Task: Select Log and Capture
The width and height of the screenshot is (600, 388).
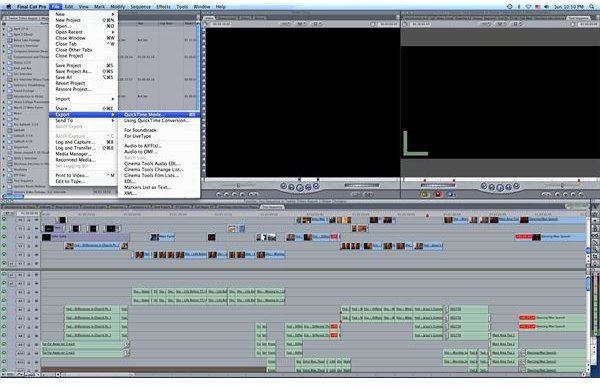Action: 83,142
